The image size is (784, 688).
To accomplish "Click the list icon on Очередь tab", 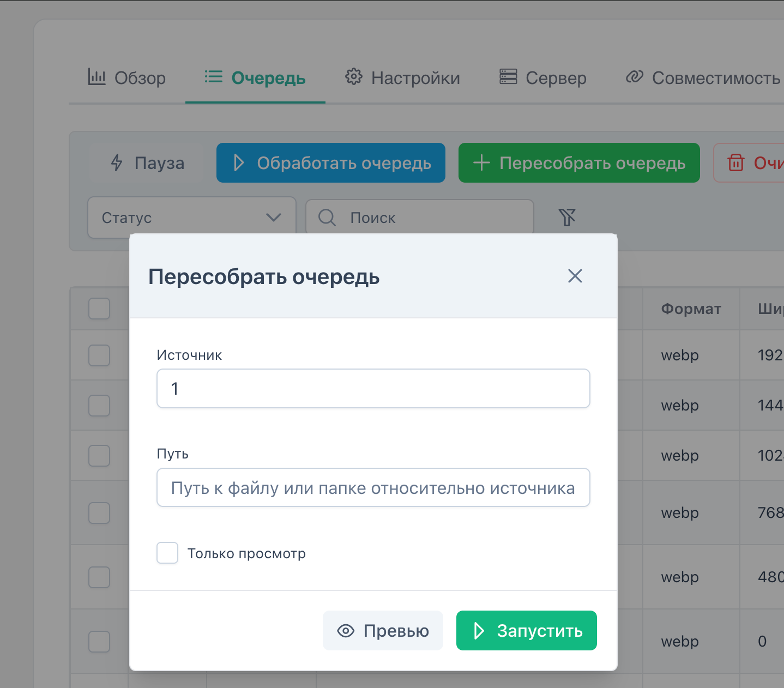I will [213, 77].
